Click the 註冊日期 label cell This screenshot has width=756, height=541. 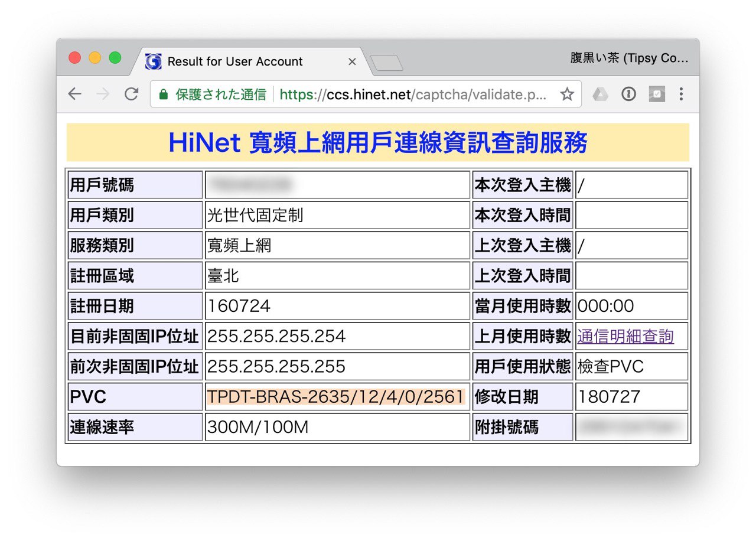point(135,306)
